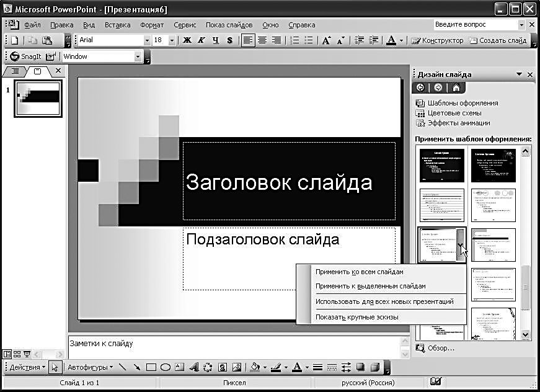Click the Insert WordArt icon
The width and height of the screenshot is (540, 392).
click(193, 367)
